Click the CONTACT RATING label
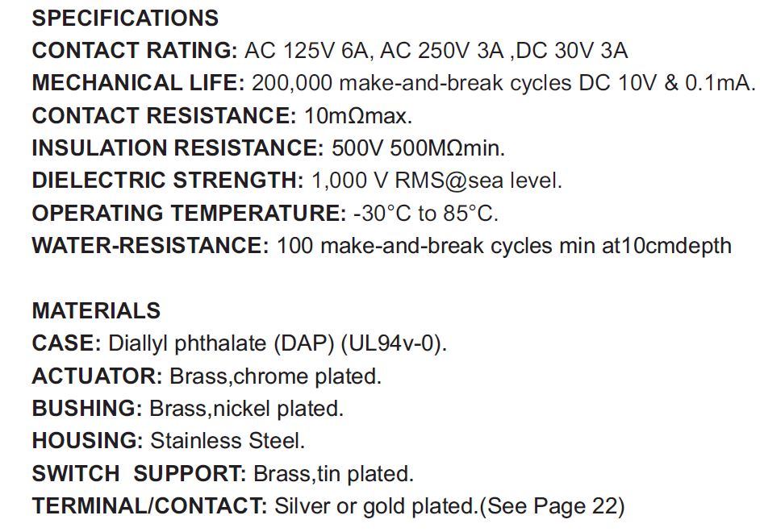The image size is (760, 532). 134,51
